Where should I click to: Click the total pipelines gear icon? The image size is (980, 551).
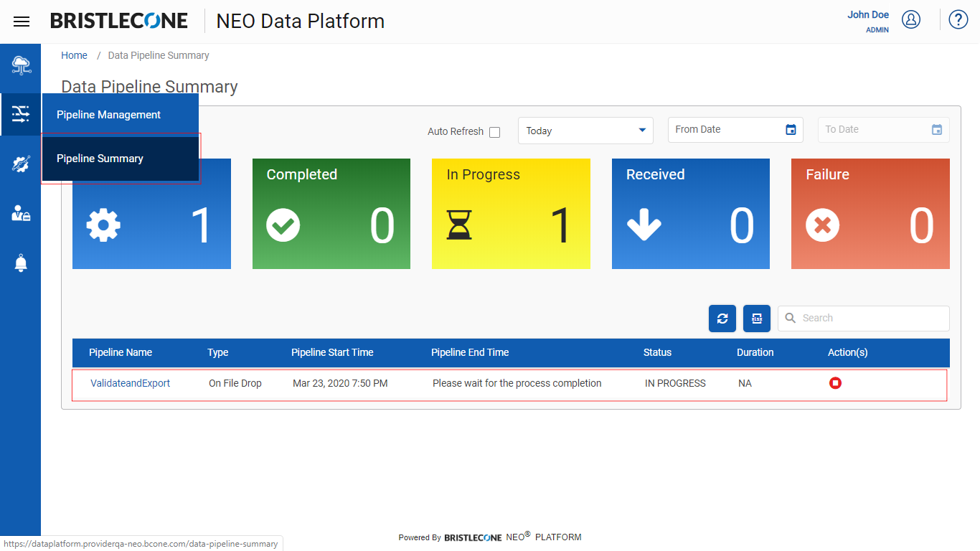[x=103, y=226]
